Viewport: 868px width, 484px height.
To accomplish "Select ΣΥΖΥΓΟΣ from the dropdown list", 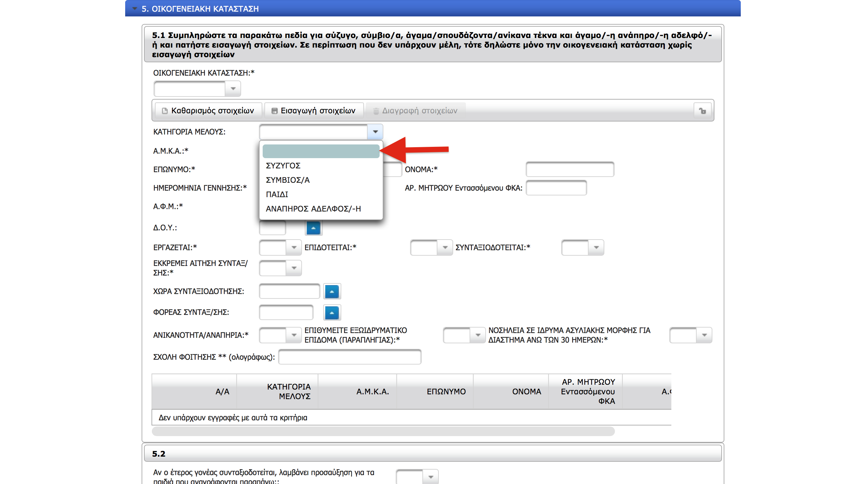I will [x=283, y=166].
